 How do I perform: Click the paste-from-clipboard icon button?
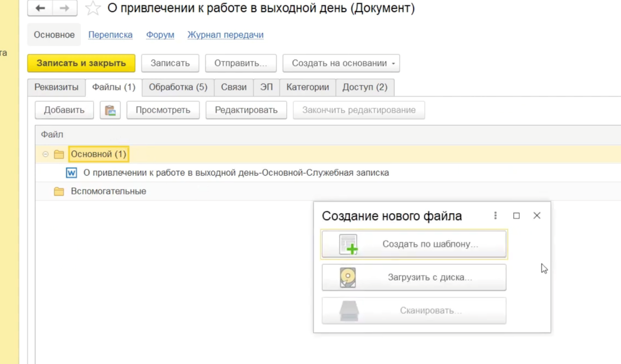click(110, 110)
